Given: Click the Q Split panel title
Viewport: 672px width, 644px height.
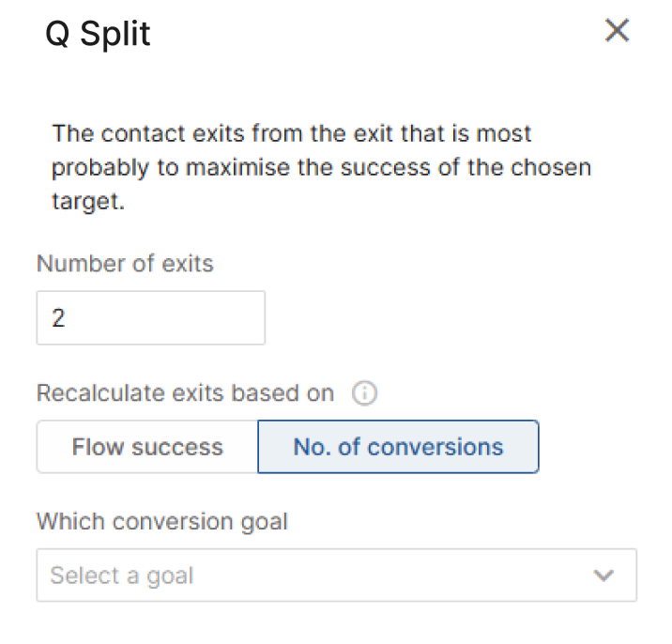Looking at the screenshot, I should coord(99,34).
